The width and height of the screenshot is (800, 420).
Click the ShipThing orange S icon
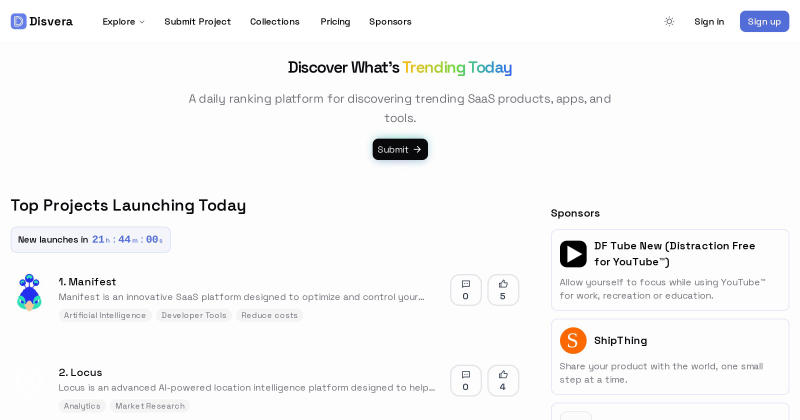point(573,340)
